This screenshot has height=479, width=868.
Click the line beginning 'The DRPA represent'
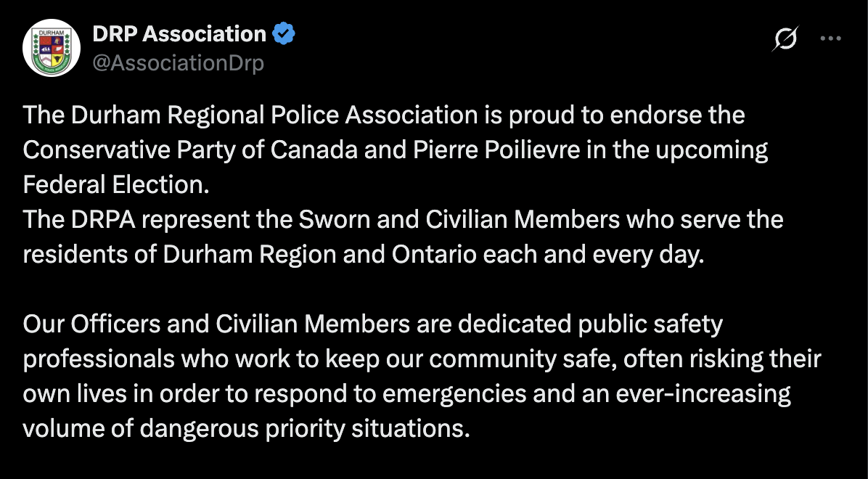coord(403,220)
